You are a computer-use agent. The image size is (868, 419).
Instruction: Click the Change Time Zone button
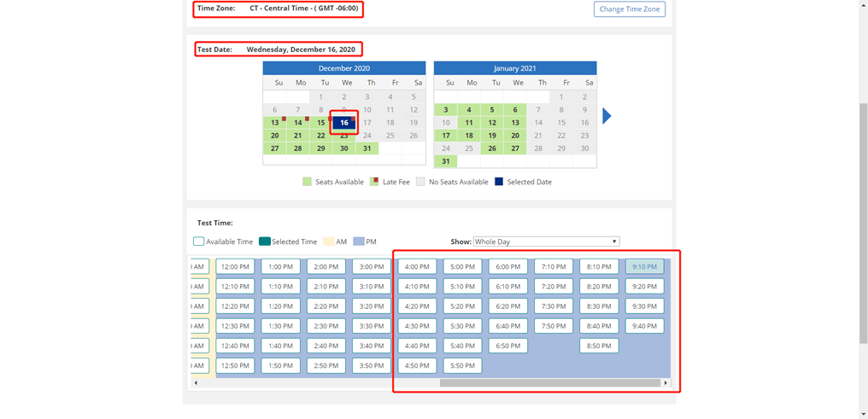(x=629, y=9)
